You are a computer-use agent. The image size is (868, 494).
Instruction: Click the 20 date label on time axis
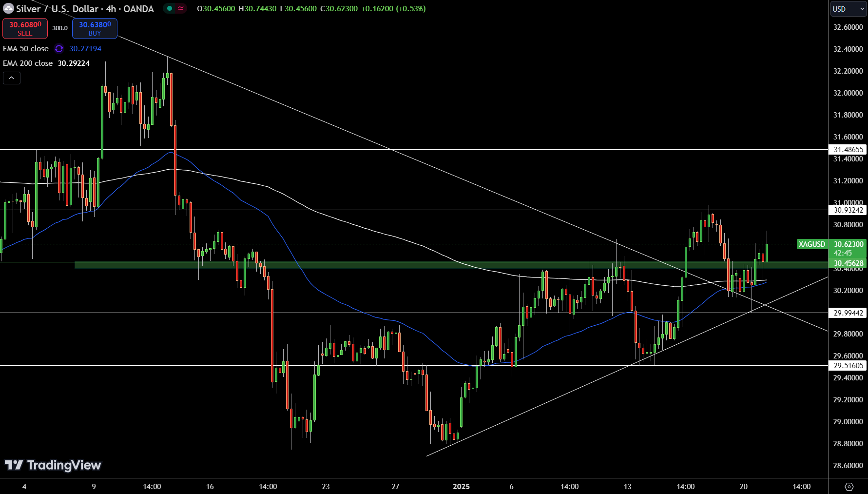(743, 487)
